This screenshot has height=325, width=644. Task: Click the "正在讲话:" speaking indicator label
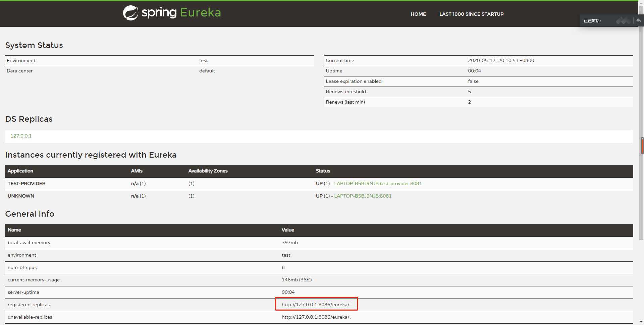tap(592, 21)
